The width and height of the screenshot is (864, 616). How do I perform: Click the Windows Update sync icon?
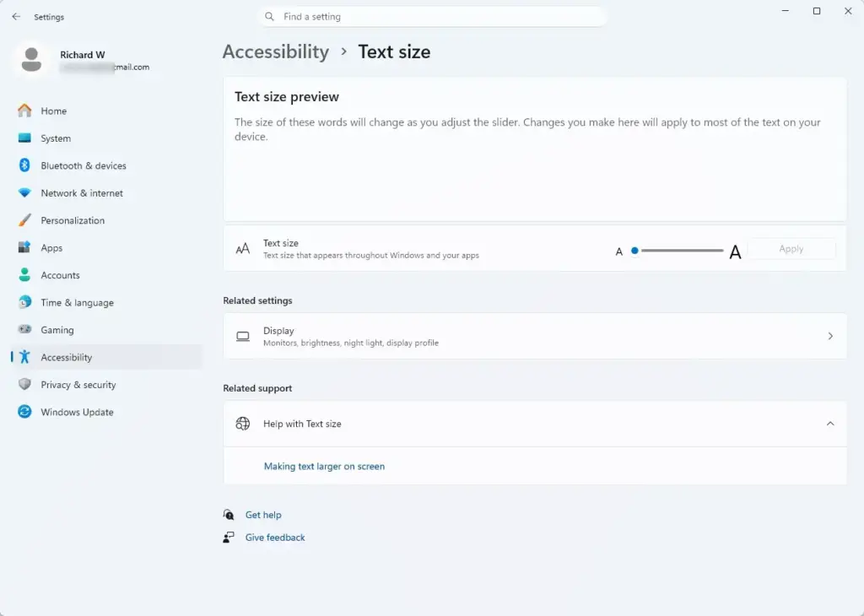pos(24,411)
